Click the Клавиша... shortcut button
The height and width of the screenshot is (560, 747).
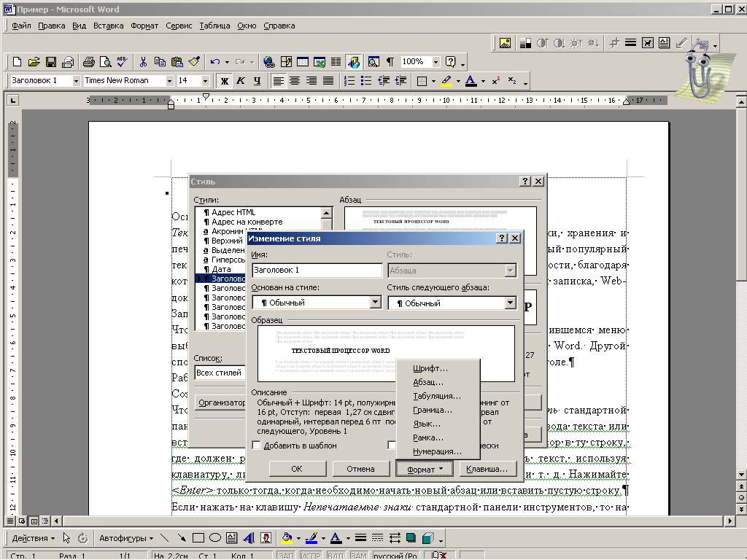[x=487, y=469]
